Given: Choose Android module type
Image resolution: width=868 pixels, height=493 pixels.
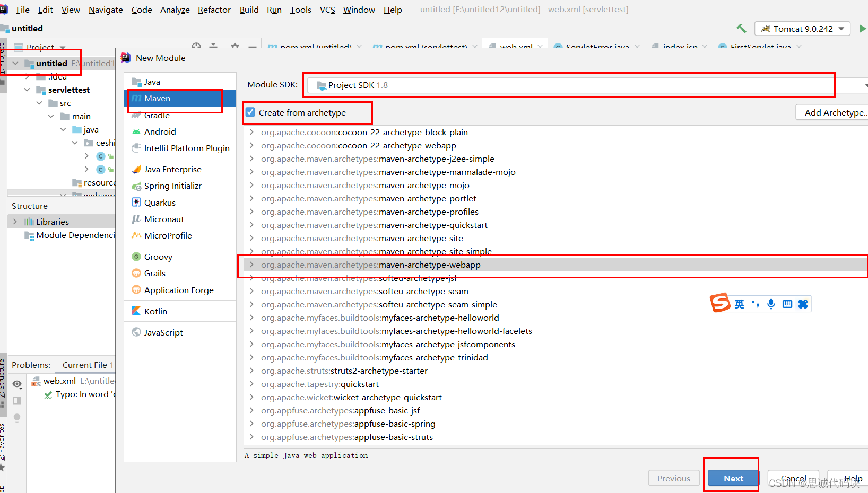Looking at the screenshot, I should tap(180, 131).
